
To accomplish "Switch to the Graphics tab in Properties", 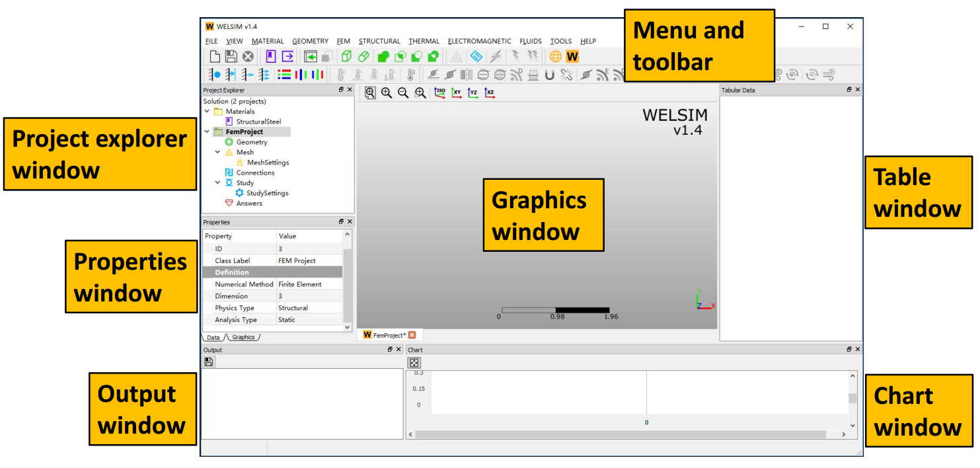I will pyautogui.click(x=243, y=337).
